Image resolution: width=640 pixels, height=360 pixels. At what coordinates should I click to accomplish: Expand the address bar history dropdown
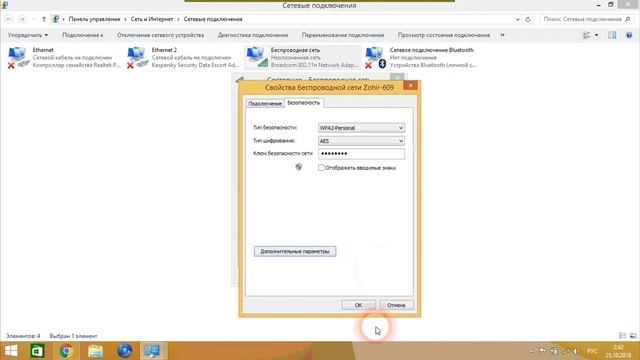518,19
